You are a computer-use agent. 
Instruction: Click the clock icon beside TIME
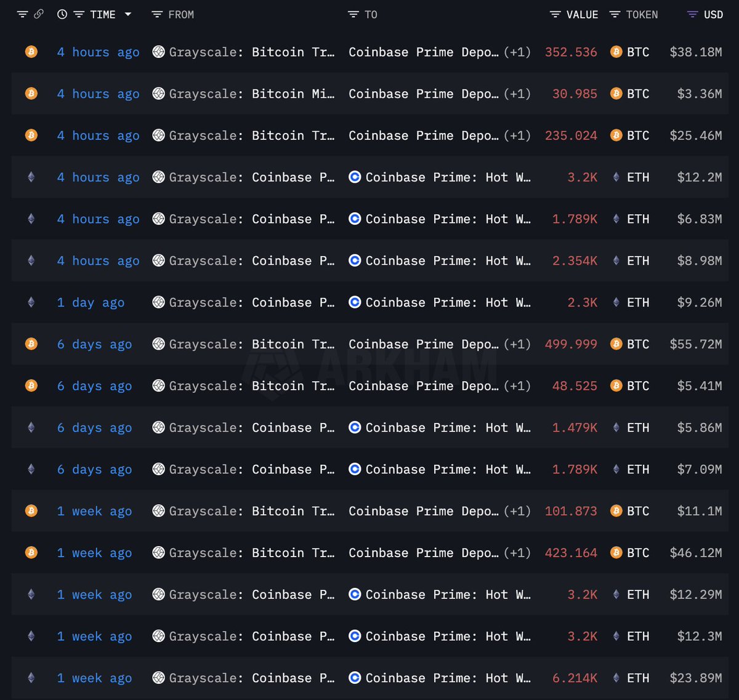[x=62, y=14]
